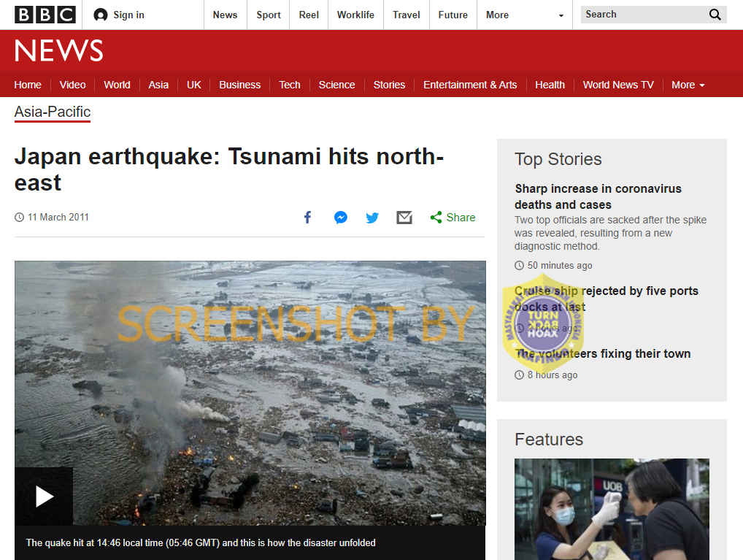
Task: Click the 8 hours ago timestamp
Action: 553,375
